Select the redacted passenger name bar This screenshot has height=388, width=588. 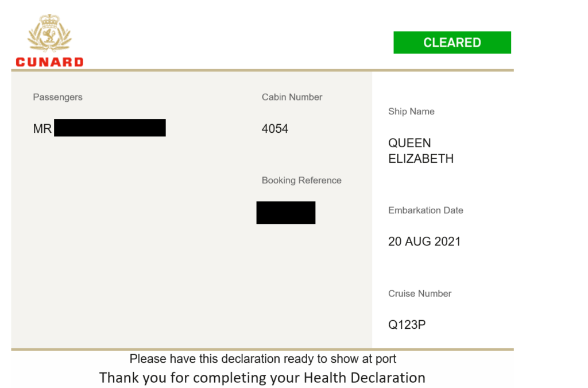110,128
